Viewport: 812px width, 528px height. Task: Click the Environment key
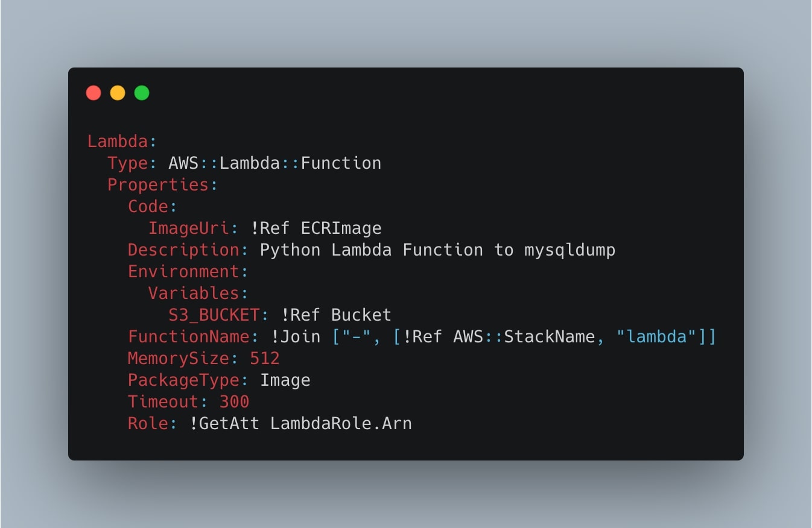[183, 272]
